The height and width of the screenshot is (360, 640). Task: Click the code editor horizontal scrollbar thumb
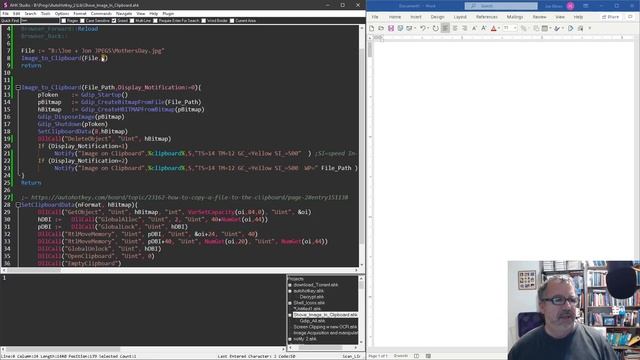[x=33, y=270]
